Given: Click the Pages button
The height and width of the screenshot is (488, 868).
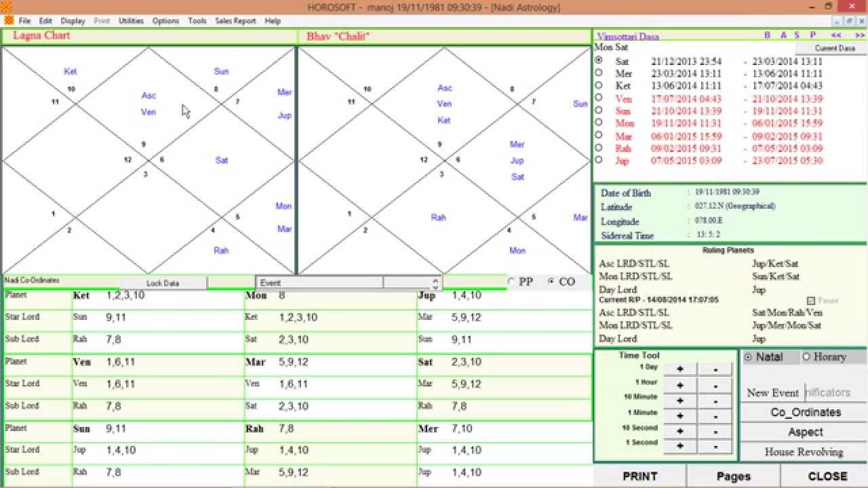Looking at the screenshot, I should [x=733, y=476].
